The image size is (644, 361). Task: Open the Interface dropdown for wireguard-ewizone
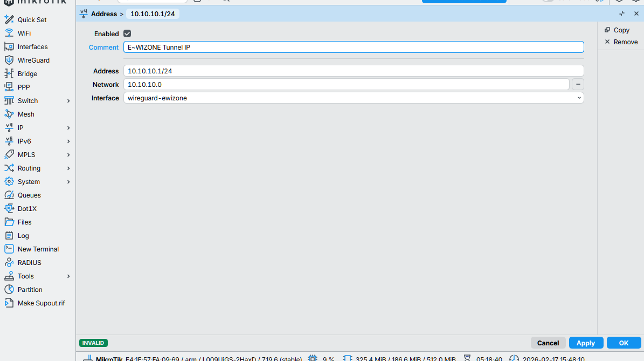point(579,98)
